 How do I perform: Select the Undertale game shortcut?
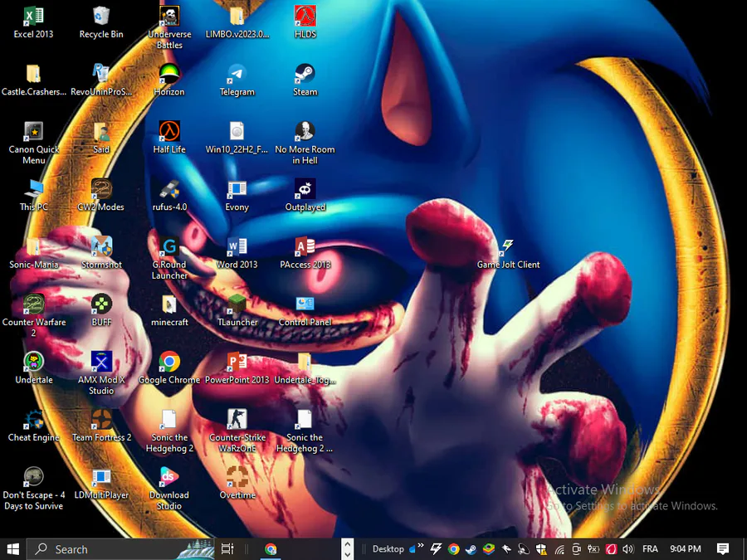point(33,368)
